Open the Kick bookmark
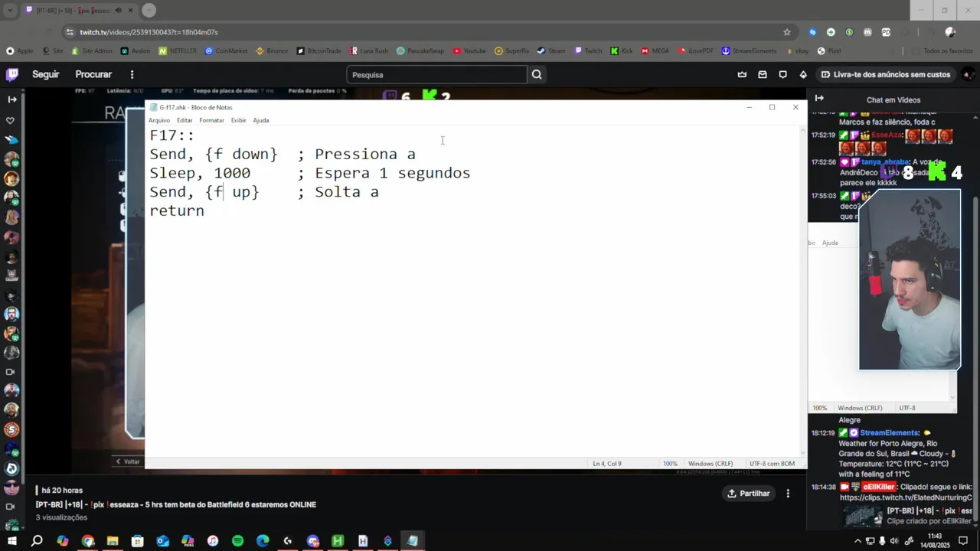Screen dimensions: 980x551 pyautogui.click(x=622, y=51)
